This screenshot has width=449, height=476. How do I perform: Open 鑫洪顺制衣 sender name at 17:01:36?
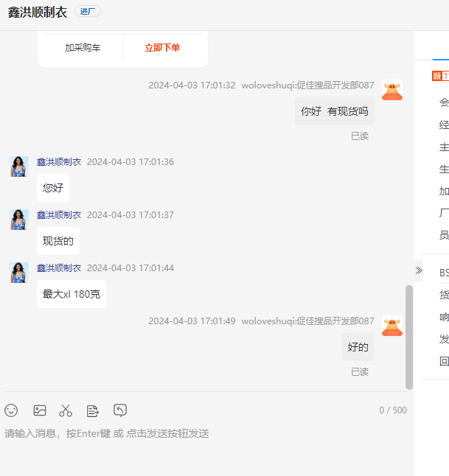59,162
